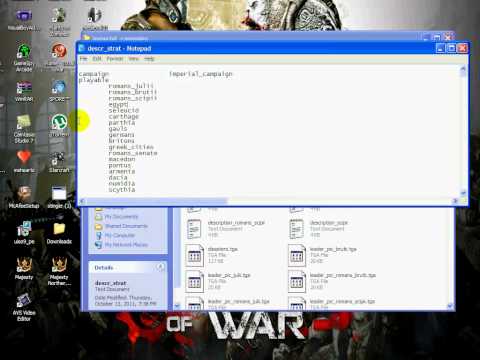
Task: Open the Edit menu in Notepad
Action: click(x=97, y=59)
